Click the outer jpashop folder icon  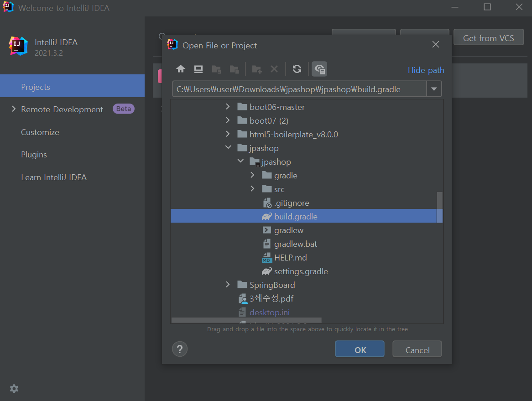242,148
